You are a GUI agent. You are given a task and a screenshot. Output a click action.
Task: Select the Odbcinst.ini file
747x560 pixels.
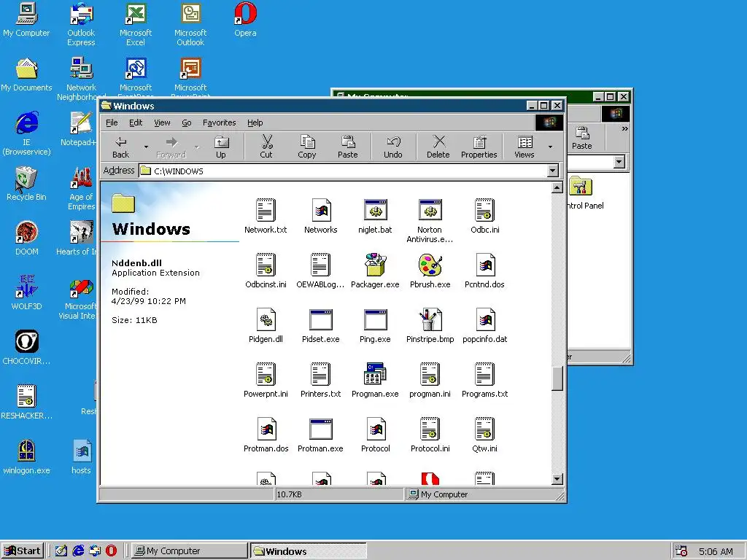(x=266, y=271)
